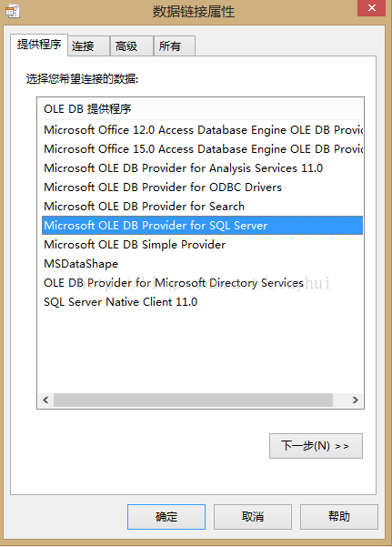Pick OLE DB Provider for ODBC Drivers
Screen dimensions: 392x547
coord(202,187)
